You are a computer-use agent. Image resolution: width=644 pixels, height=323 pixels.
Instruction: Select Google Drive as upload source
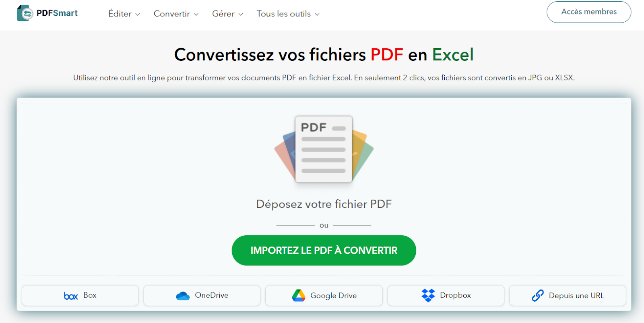click(x=324, y=295)
